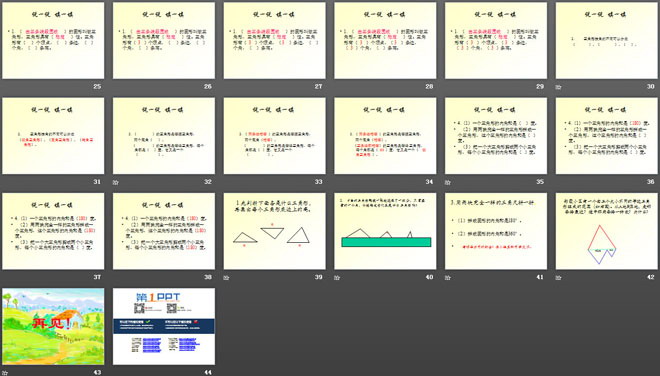
Task: Select slide 32 thumbnail
Action: point(164,136)
